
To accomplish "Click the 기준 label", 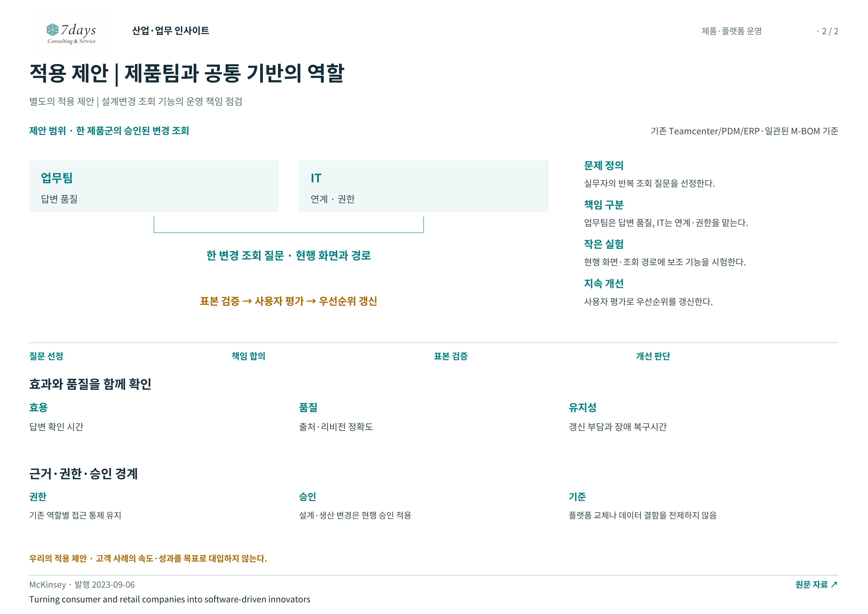I will coord(577,497).
